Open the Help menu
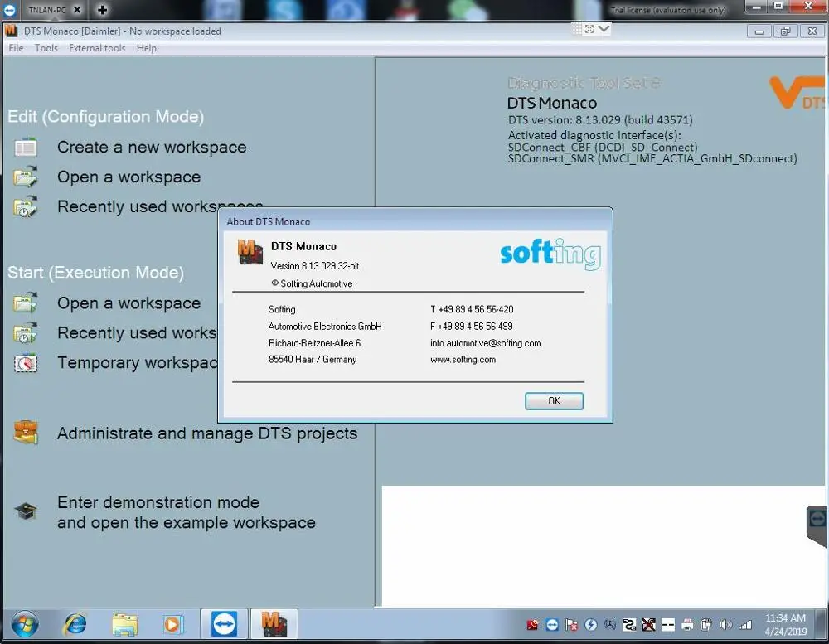This screenshot has height=644, width=829. click(x=147, y=48)
